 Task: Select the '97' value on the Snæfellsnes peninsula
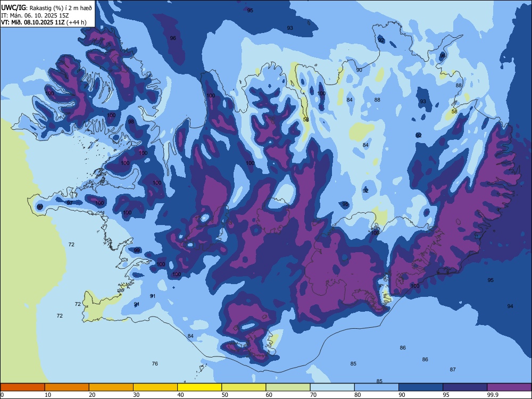click(x=70, y=203)
